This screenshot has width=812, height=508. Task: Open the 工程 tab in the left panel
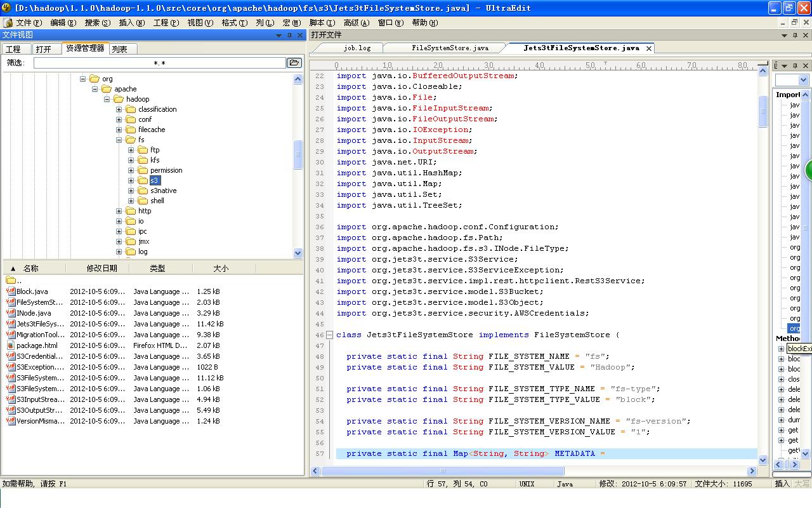[x=14, y=48]
